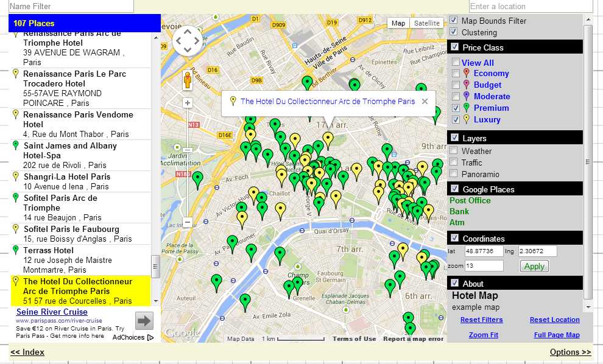Click the pink Budget pin icon
Viewport: 603px width, 364px height.
click(x=467, y=84)
